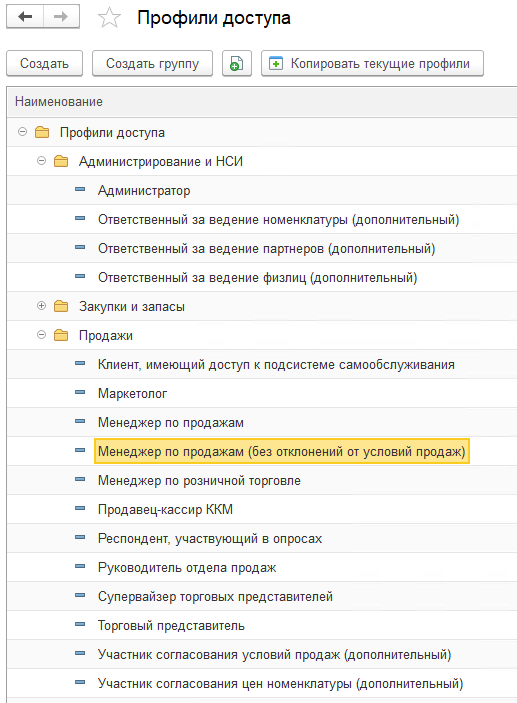Click item marker icon beside Руководитель отдела продаж
Screen dimensions: 517x703
(80, 566)
